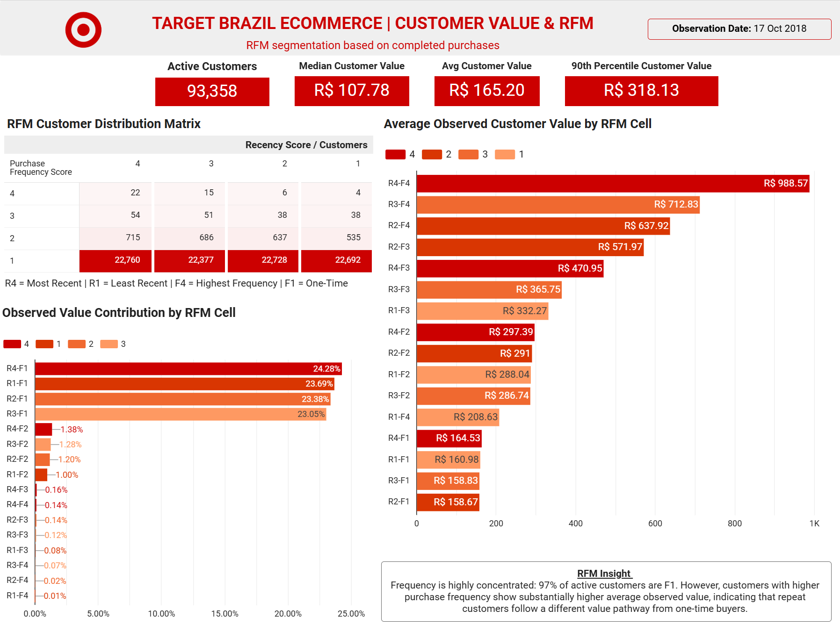The width and height of the screenshot is (840, 632).
Task: Select the matrix cell with value 715
Action: tap(116, 238)
